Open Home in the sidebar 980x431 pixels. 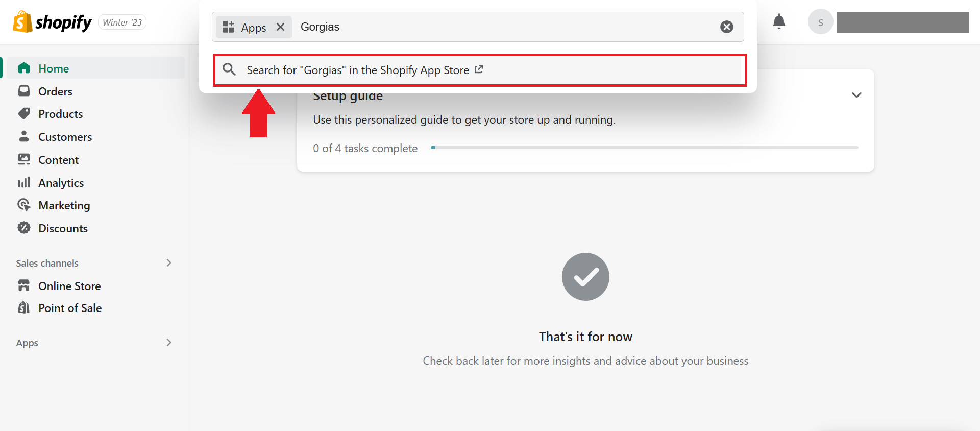[x=94, y=68]
